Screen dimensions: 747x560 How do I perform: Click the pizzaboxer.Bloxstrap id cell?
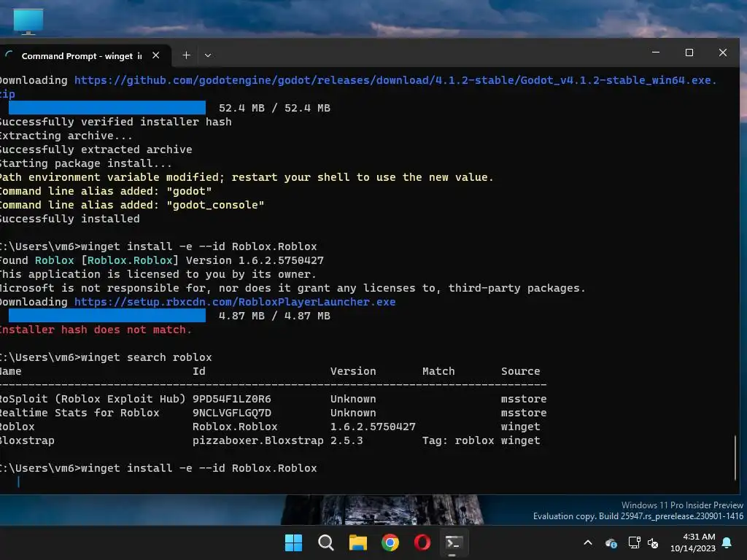(258, 440)
